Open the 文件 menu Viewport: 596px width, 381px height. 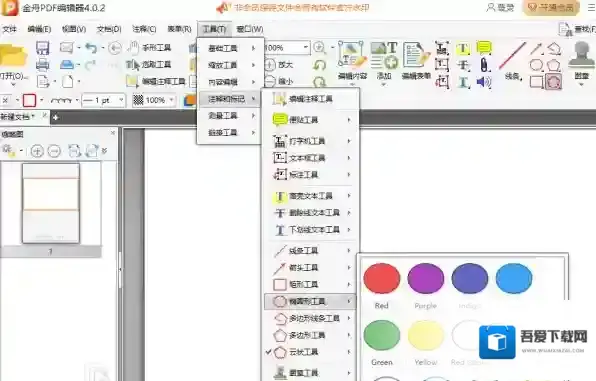click(10, 29)
